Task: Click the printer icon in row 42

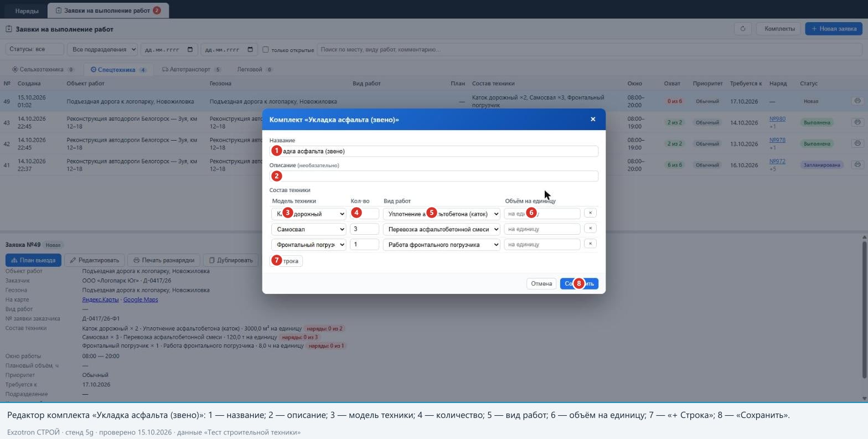Action: 857,143
